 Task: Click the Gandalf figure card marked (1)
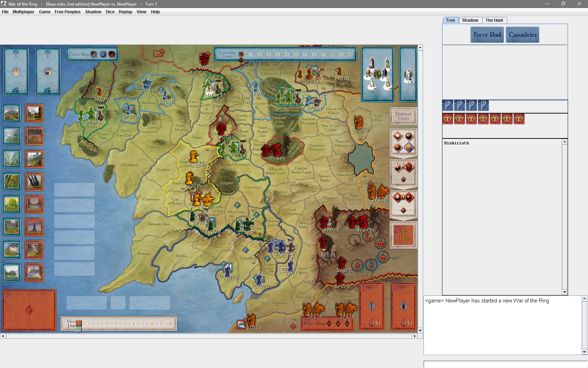408,74
